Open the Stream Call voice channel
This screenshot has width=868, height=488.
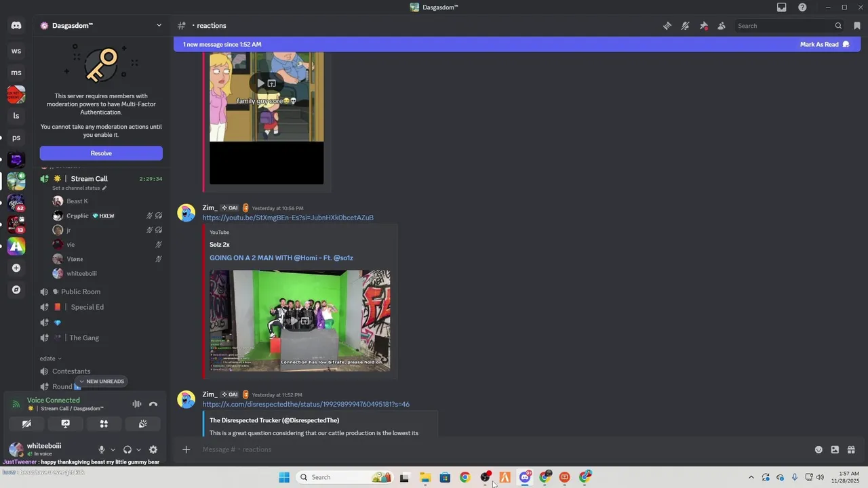(89, 179)
